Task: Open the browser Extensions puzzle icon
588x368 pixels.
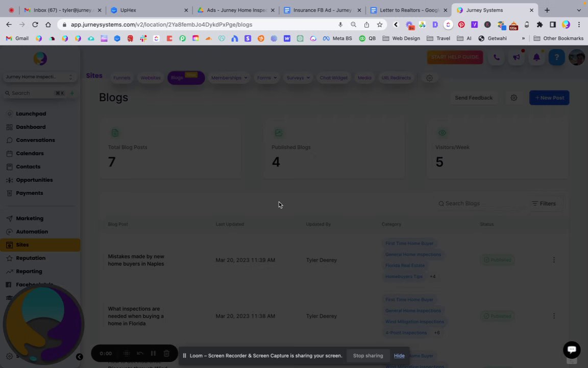Action: [540, 25]
